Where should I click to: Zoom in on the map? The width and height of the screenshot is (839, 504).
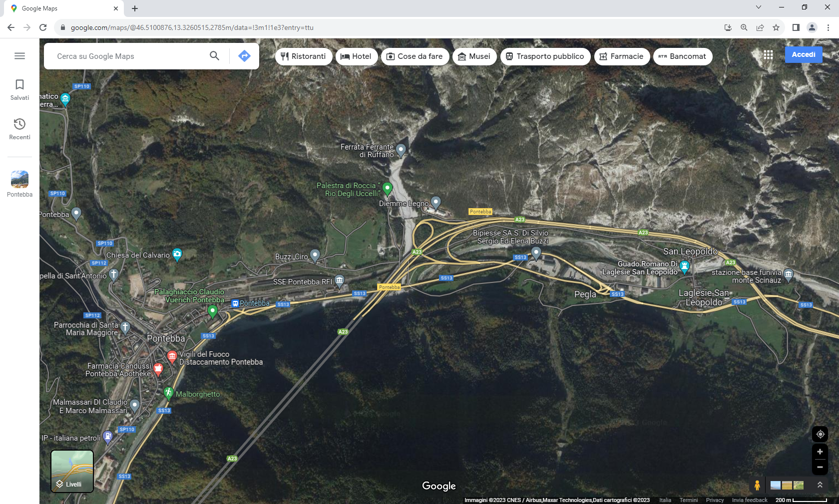tap(820, 452)
